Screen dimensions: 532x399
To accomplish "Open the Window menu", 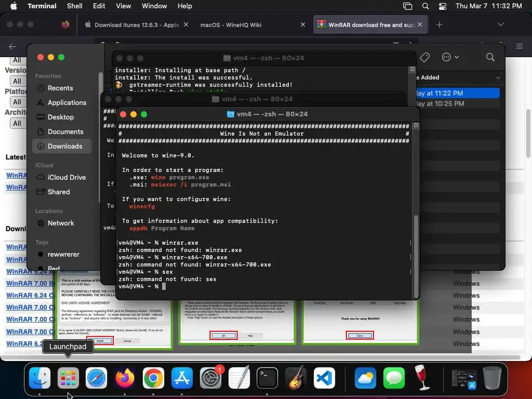I will tap(154, 6).
